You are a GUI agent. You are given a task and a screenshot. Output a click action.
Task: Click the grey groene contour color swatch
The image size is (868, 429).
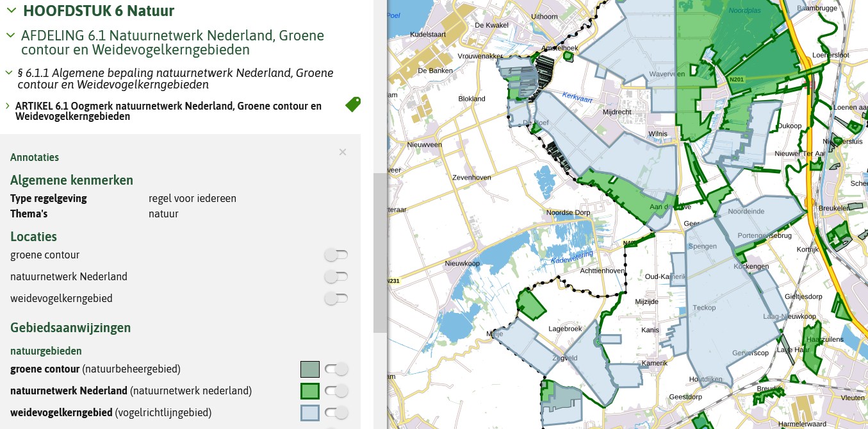(x=310, y=369)
